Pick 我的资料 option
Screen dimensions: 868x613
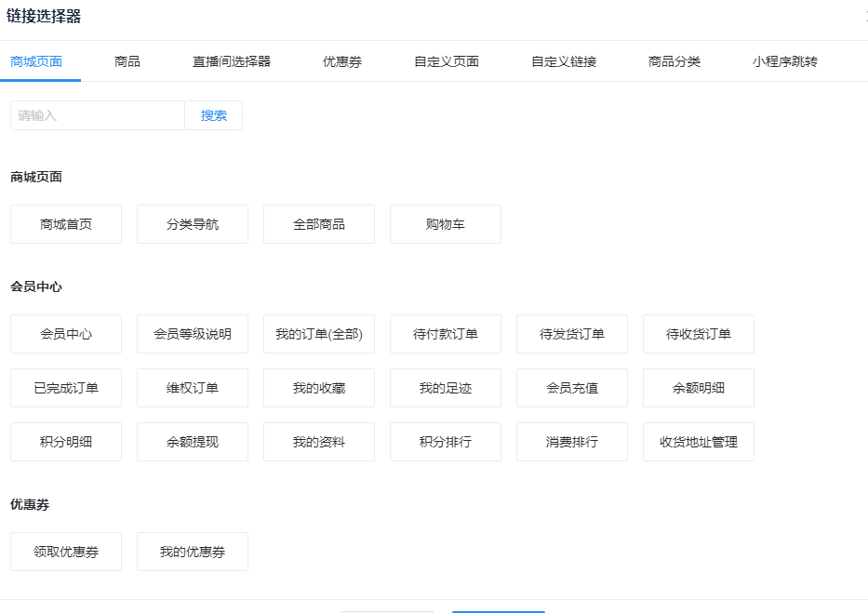point(319,442)
